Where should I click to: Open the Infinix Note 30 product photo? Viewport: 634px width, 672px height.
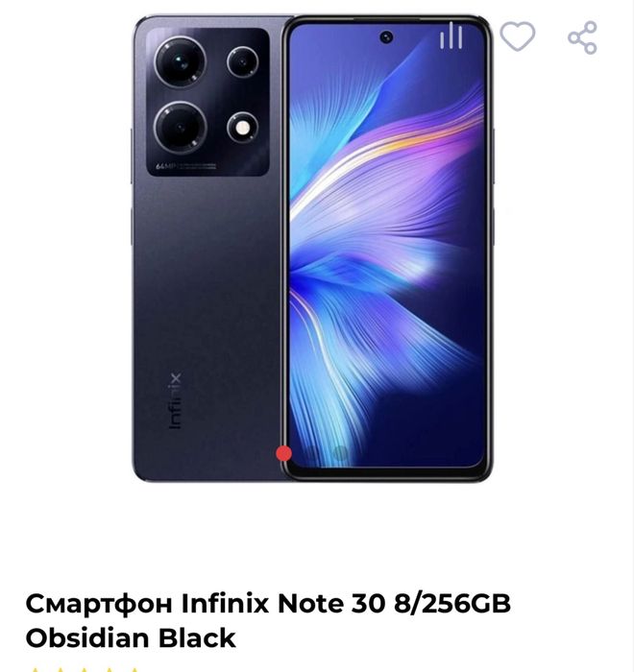(313, 249)
